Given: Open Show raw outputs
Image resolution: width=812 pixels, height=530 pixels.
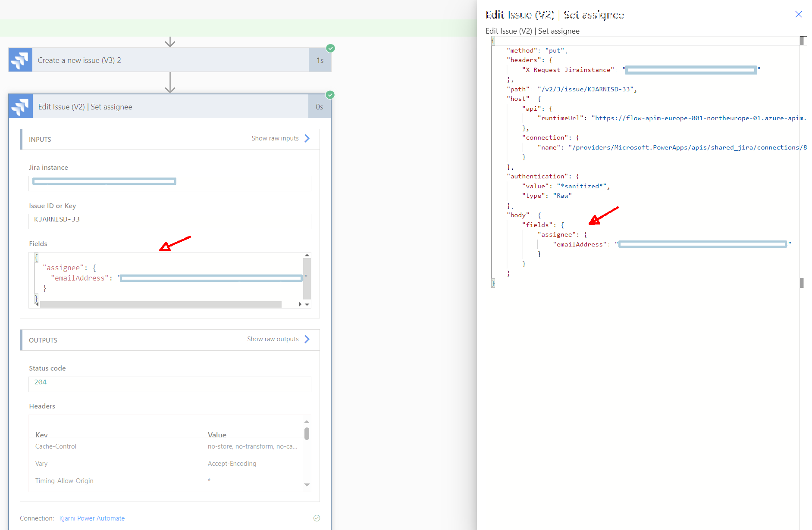Looking at the screenshot, I should click(x=279, y=339).
